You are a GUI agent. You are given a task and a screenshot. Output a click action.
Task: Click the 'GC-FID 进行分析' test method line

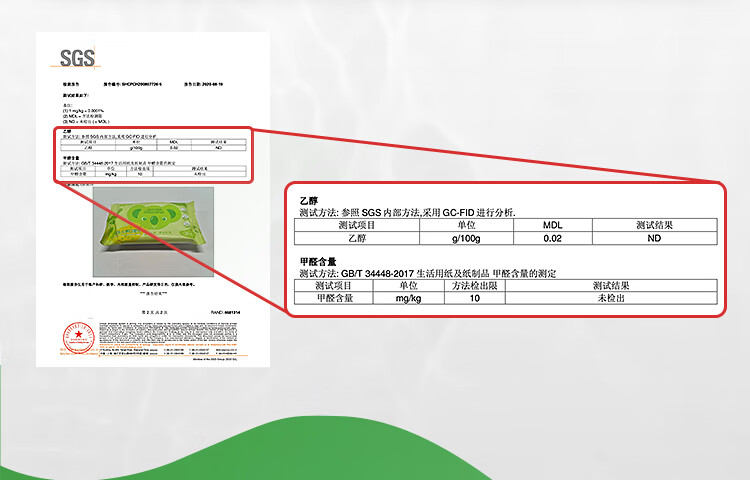click(x=407, y=213)
